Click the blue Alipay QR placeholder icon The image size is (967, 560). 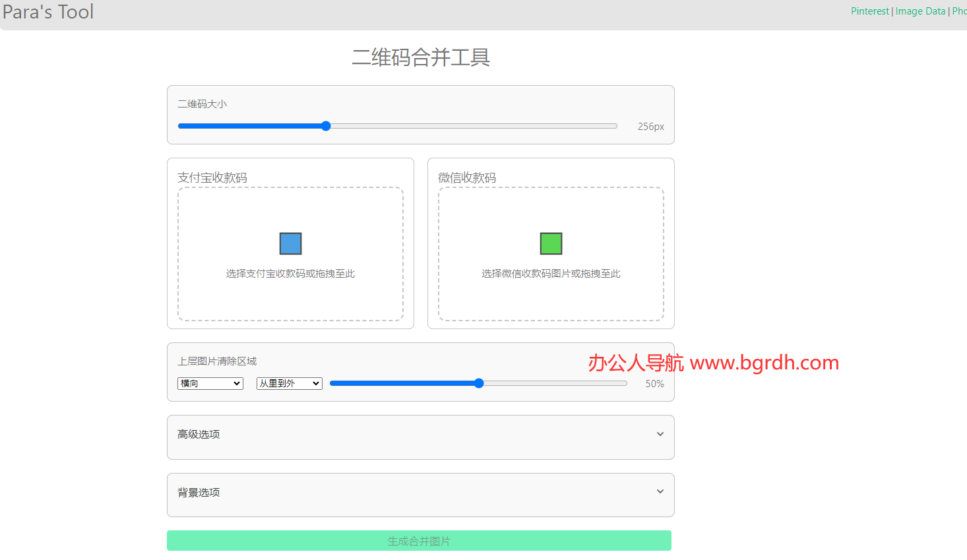click(x=290, y=243)
